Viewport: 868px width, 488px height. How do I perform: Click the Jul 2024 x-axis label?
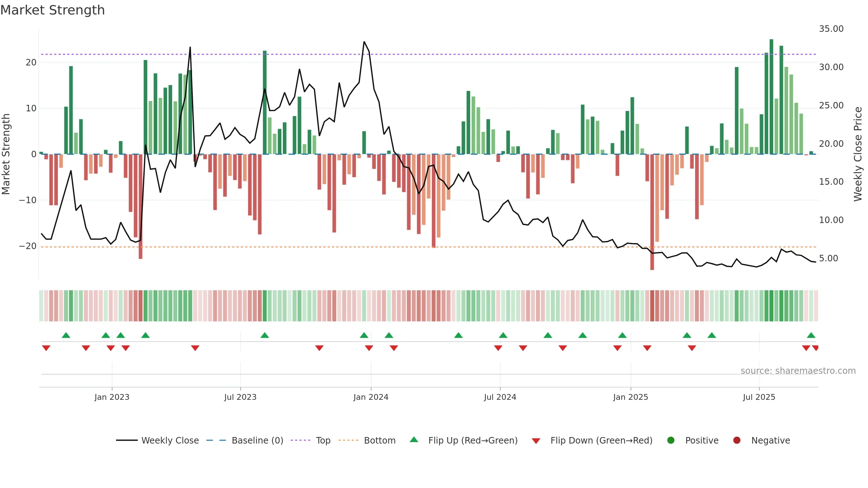point(500,397)
